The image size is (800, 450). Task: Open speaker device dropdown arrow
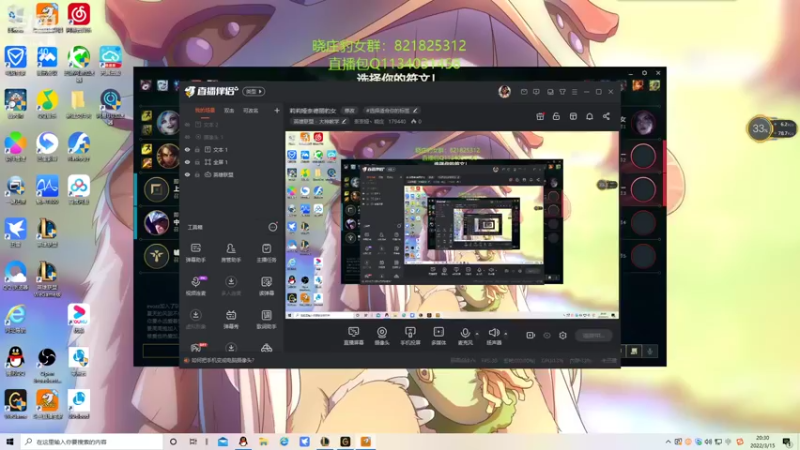tap(506, 334)
